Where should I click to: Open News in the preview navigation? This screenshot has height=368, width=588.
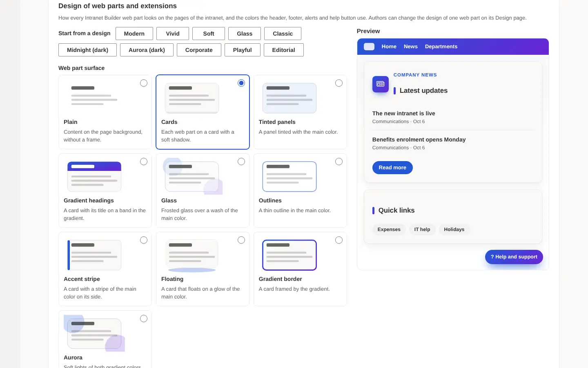coord(411,47)
